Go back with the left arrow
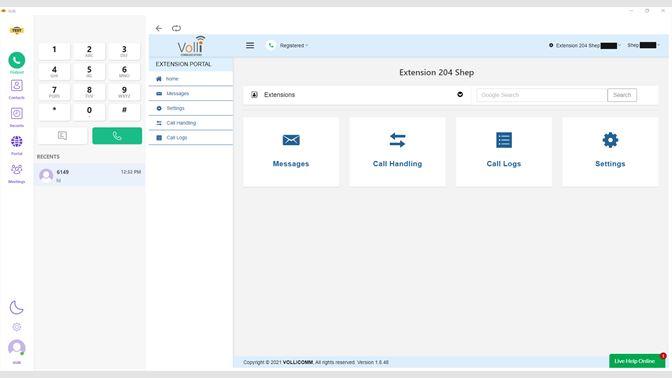The width and height of the screenshot is (672, 378). (159, 28)
